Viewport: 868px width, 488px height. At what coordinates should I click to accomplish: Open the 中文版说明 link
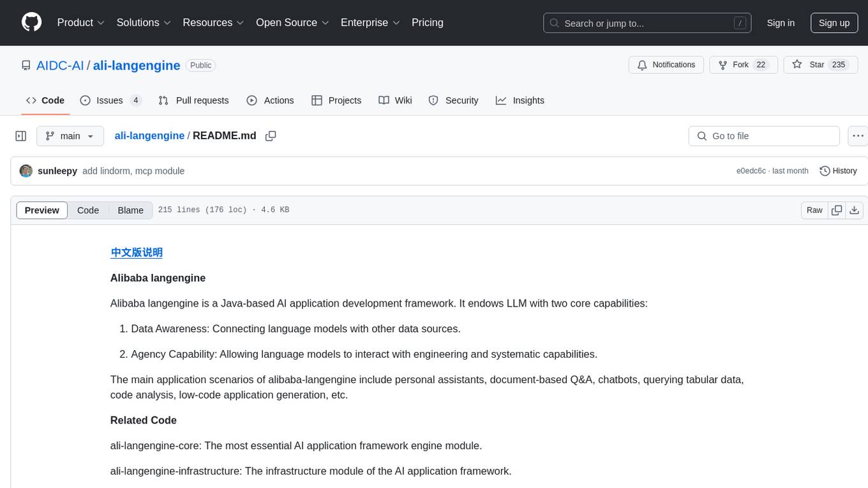tap(137, 252)
